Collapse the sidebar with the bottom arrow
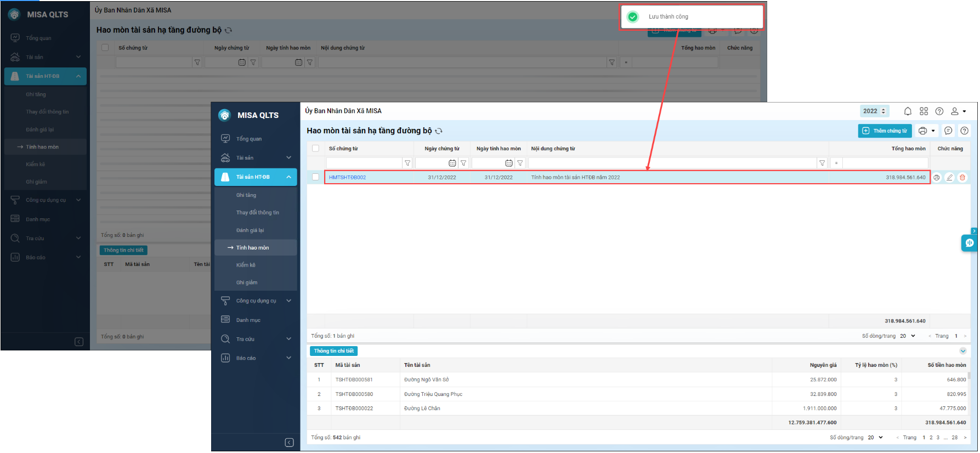Viewport: 980px width, 453px height. tap(290, 443)
